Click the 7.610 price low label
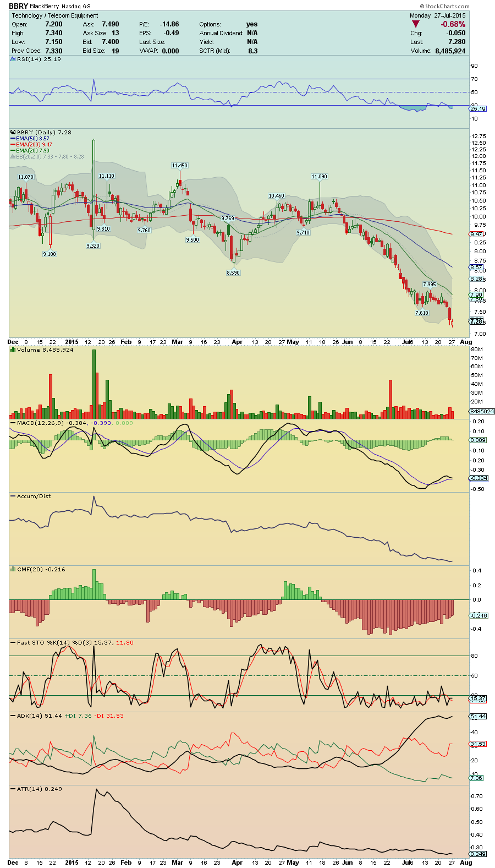This screenshot has width=495, height=868. coord(421,313)
